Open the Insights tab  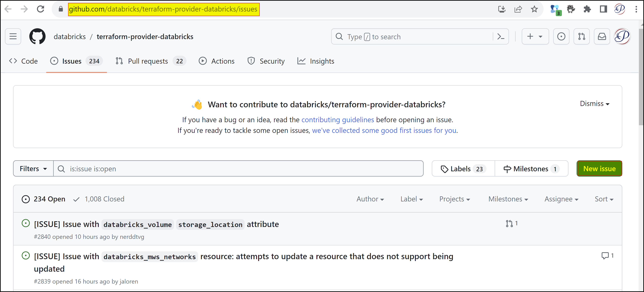coord(316,61)
